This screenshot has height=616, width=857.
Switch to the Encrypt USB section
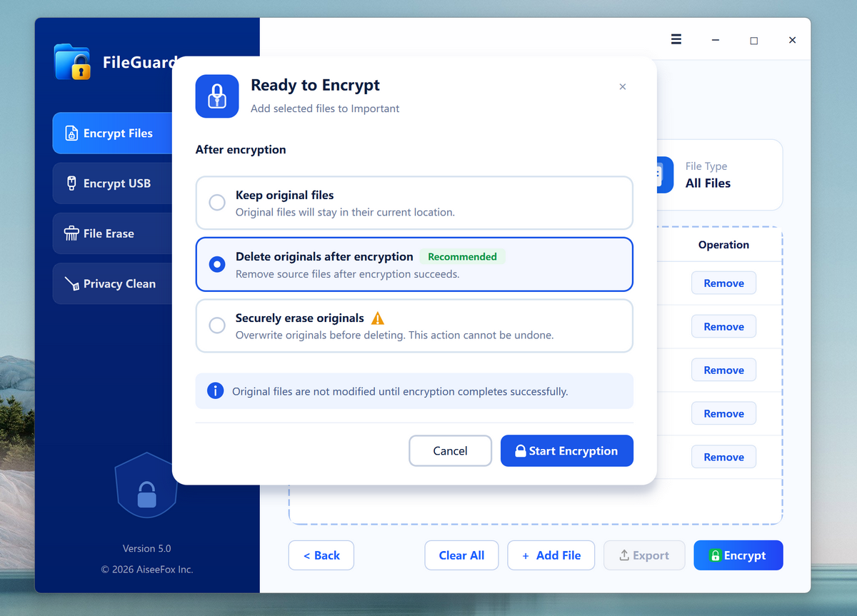tap(113, 183)
